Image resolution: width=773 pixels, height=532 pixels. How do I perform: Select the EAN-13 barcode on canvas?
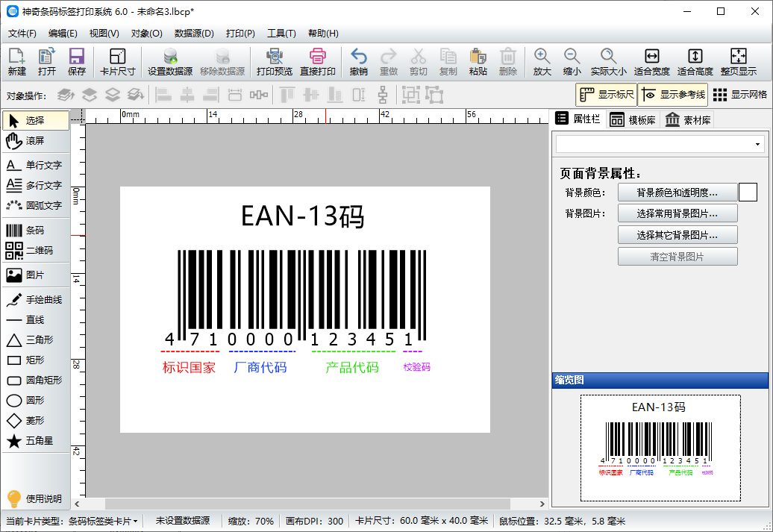point(295,298)
